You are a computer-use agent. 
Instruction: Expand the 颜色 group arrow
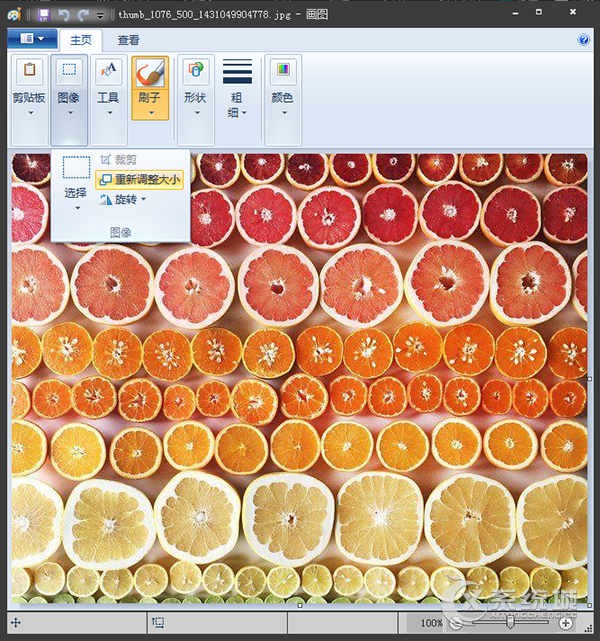[284, 112]
